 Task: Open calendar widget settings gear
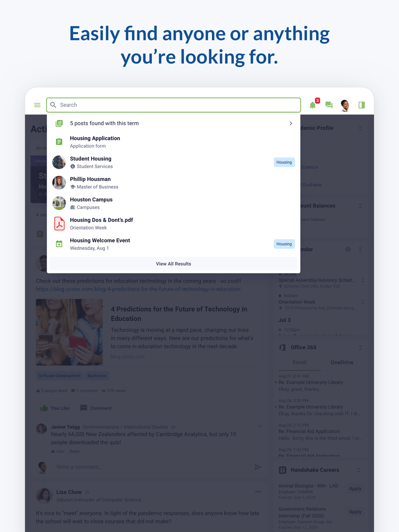[x=348, y=249]
